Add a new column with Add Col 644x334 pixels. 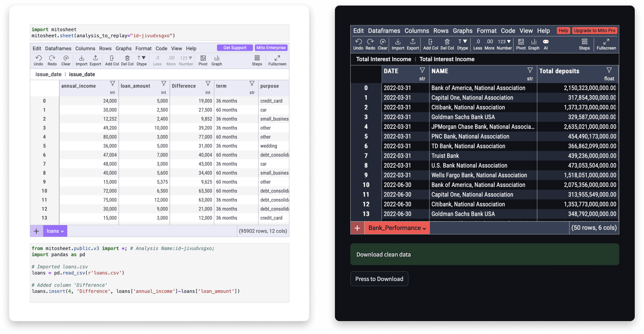tap(112, 60)
